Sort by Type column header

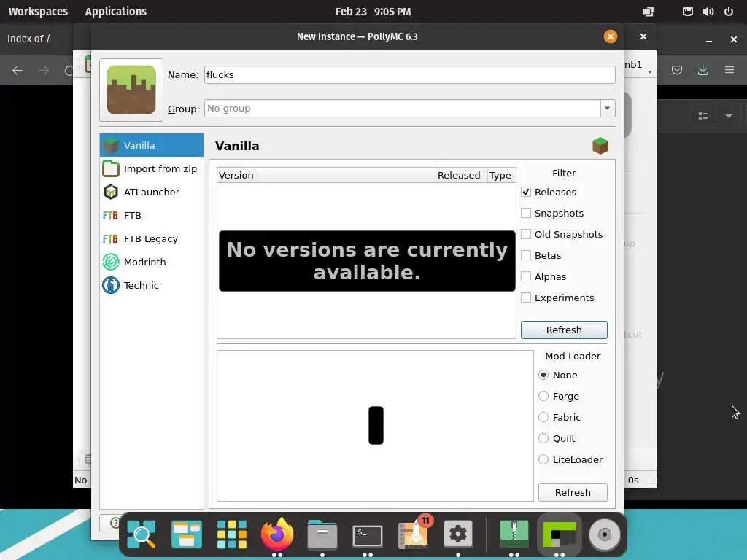coord(501,175)
